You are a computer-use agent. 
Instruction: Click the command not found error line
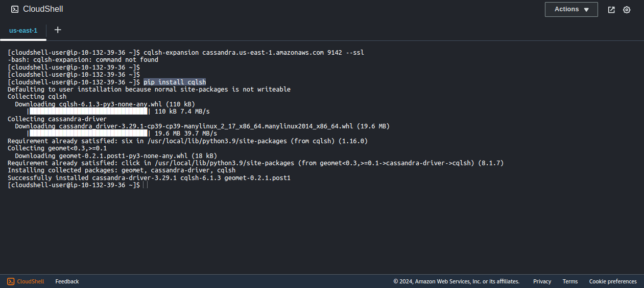pos(83,60)
